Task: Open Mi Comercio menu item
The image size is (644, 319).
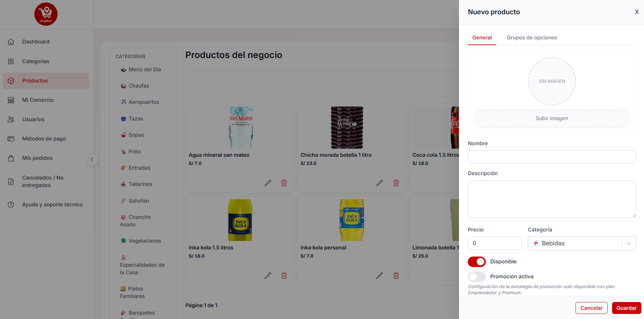Action: click(46, 100)
